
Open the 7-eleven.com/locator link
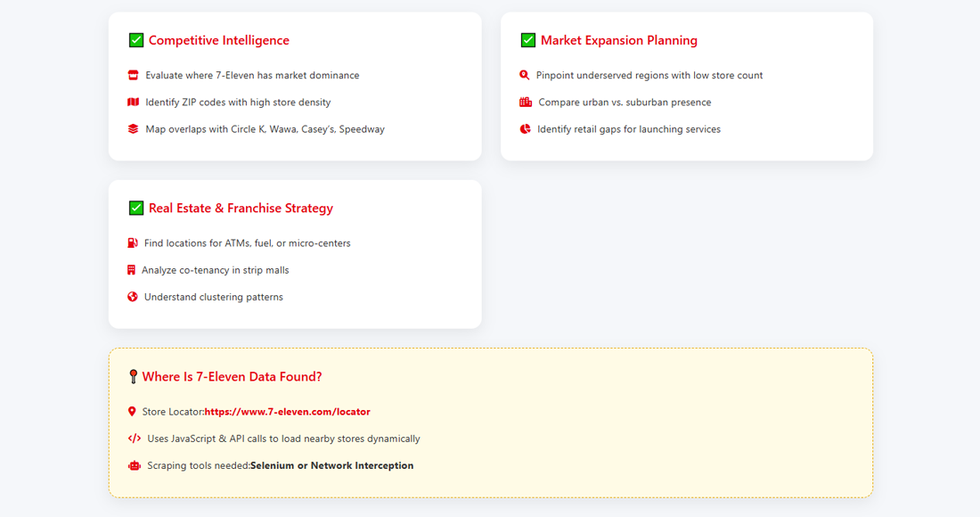pyautogui.click(x=287, y=412)
